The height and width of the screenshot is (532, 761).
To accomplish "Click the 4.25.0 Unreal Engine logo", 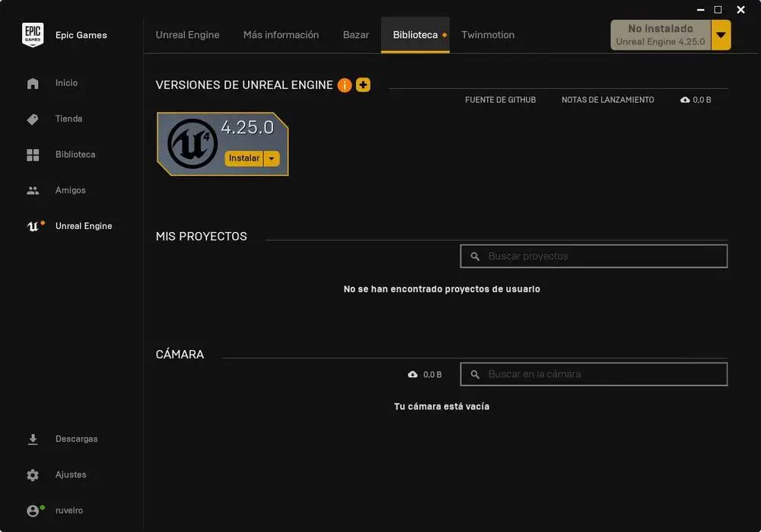I will pyautogui.click(x=193, y=144).
